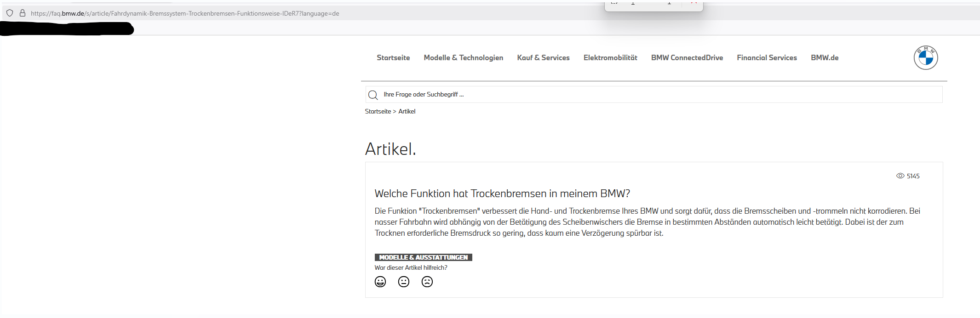This screenshot has height=318, width=980.
Task: Click the Startseite breadcrumb link
Action: click(378, 112)
